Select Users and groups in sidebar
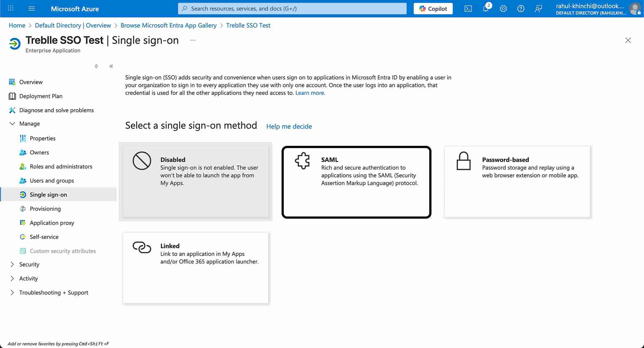 click(x=52, y=180)
